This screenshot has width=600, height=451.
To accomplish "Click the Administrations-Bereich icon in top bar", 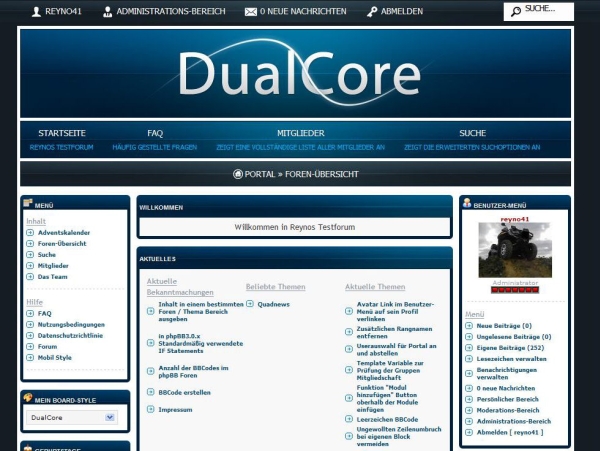I will tap(107, 12).
